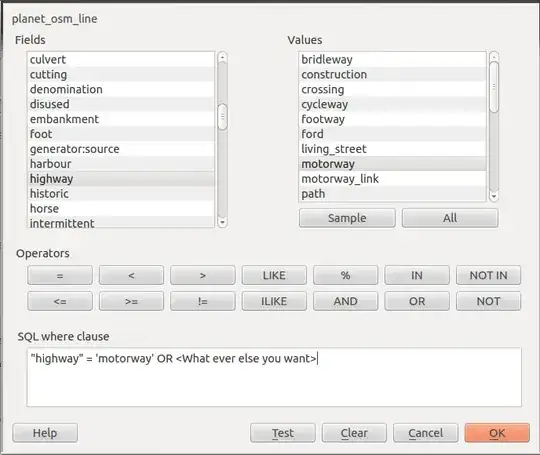The height and width of the screenshot is (455, 540).
Task: Load all values with All button
Action: pyautogui.click(x=450, y=218)
